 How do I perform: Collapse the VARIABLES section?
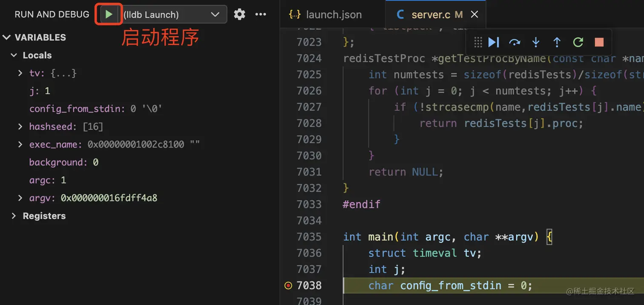point(6,37)
